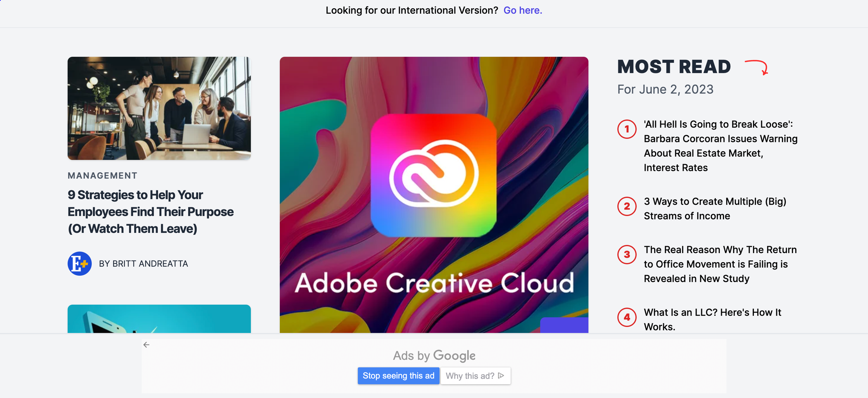Open author page for Britt Andreatta
The image size is (868, 398).
tap(144, 263)
